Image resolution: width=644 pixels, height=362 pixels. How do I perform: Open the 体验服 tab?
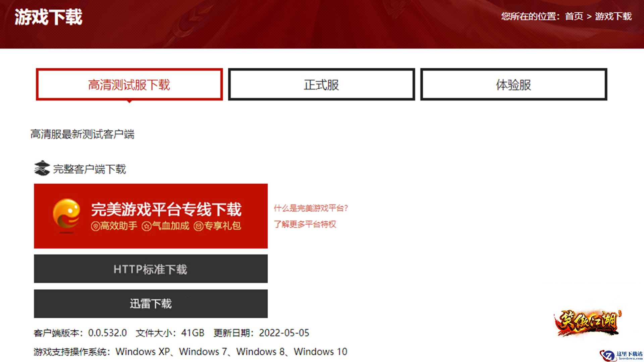(514, 84)
